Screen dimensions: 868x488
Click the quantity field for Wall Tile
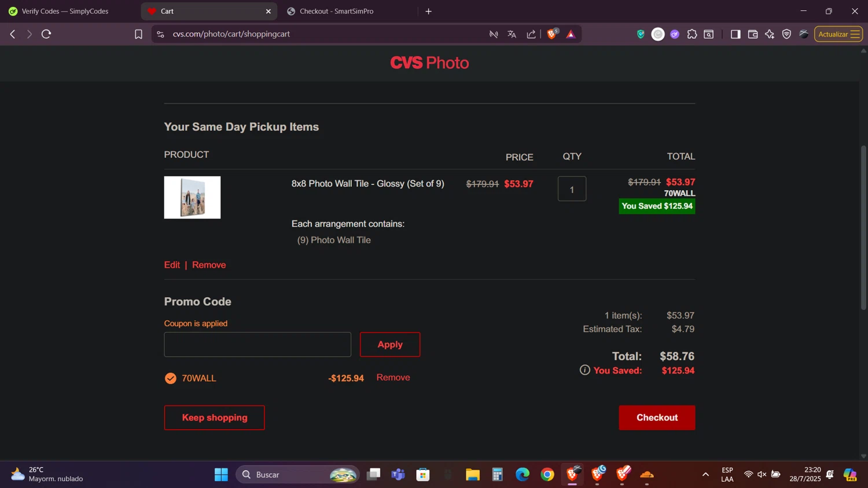[572, 189]
